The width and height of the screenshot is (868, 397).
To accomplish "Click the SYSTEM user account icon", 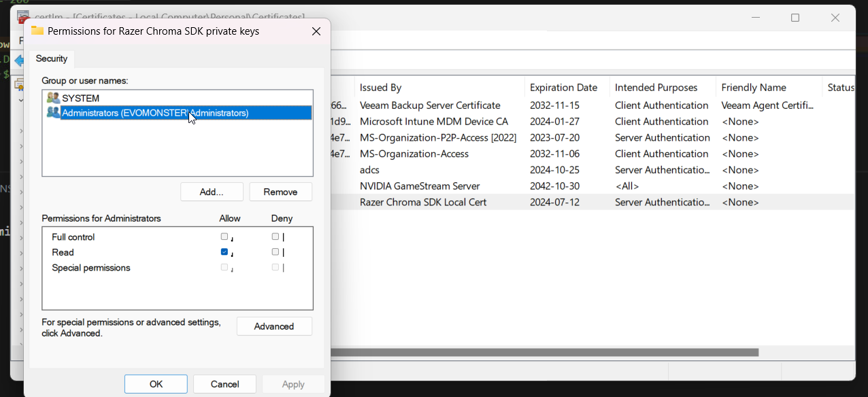I will 53,99.
